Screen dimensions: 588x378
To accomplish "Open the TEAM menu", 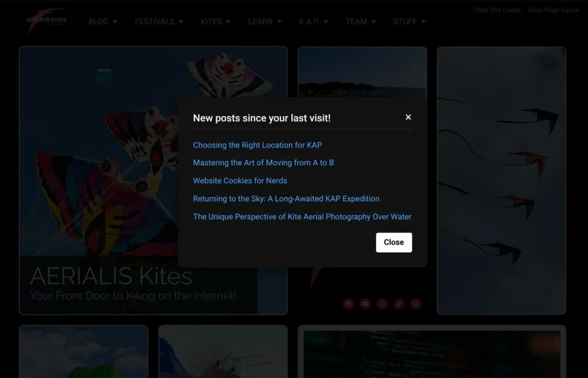I will tap(361, 22).
